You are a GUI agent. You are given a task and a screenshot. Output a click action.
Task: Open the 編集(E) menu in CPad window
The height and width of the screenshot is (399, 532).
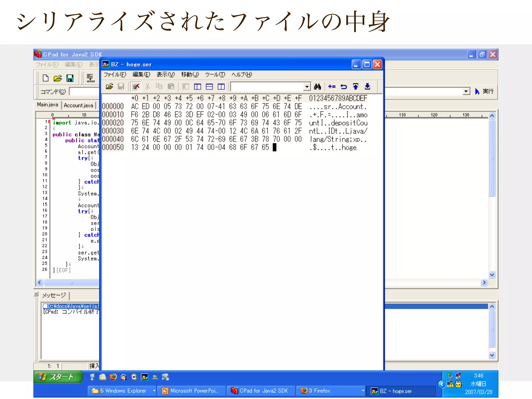74,64
